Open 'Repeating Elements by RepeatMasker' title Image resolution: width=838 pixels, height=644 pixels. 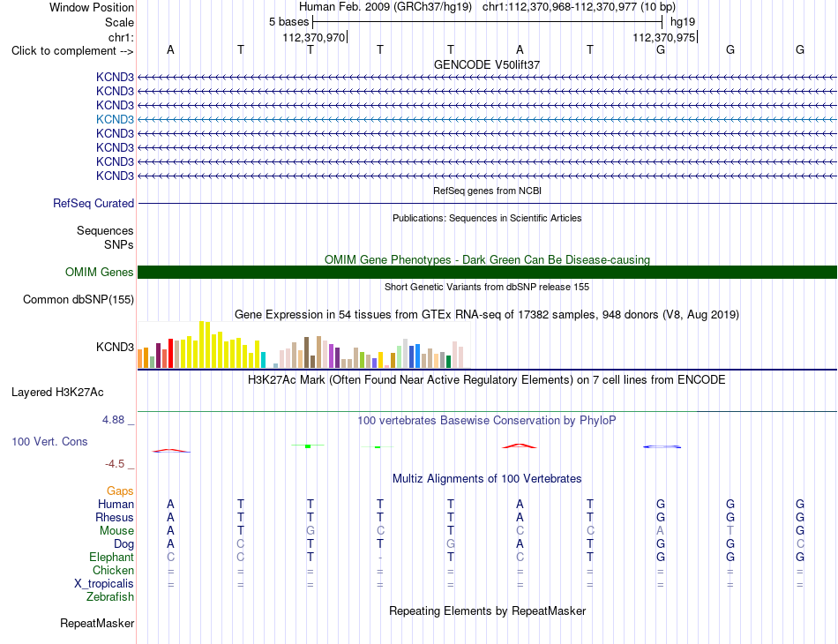click(x=487, y=610)
